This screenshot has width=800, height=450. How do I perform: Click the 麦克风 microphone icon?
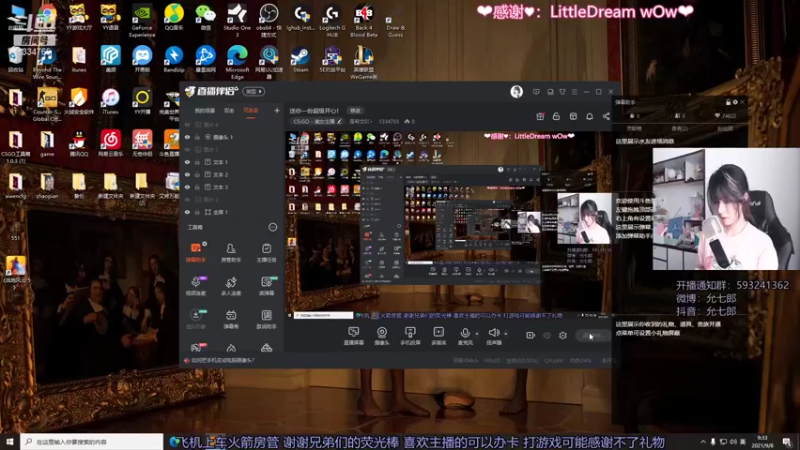(465, 333)
